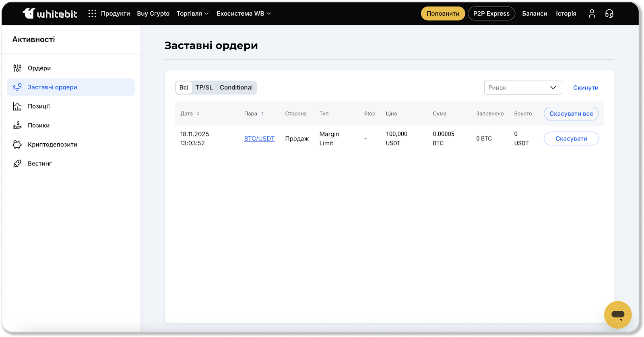
Task: Select the Всі filter
Action: click(x=184, y=87)
